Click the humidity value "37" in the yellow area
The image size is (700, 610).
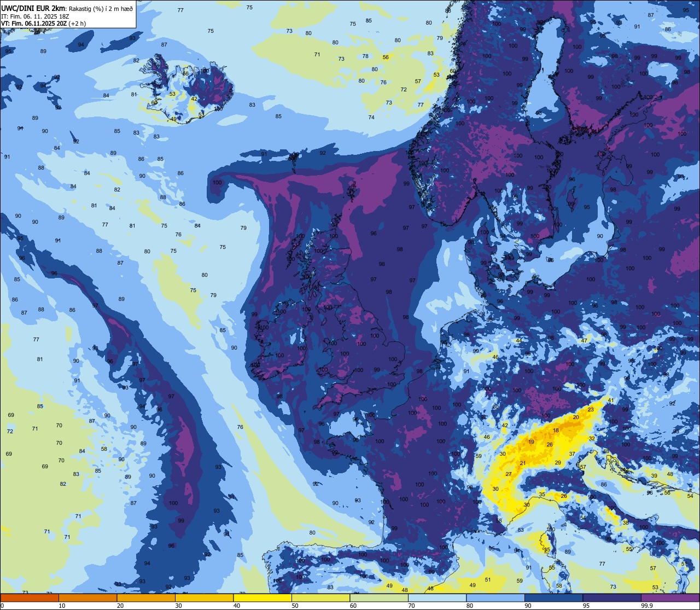pos(572,454)
